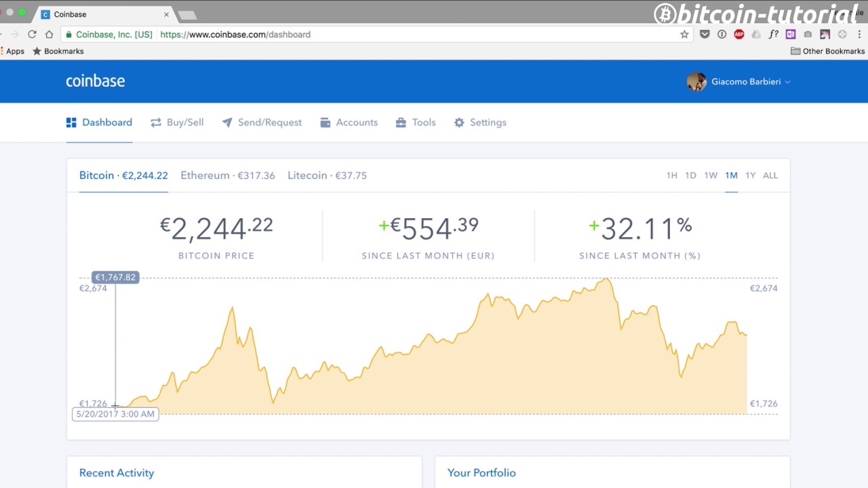The image size is (868, 488).
Task: Click the Coinbase, Inc. [US] certificate label
Action: click(114, 34)
